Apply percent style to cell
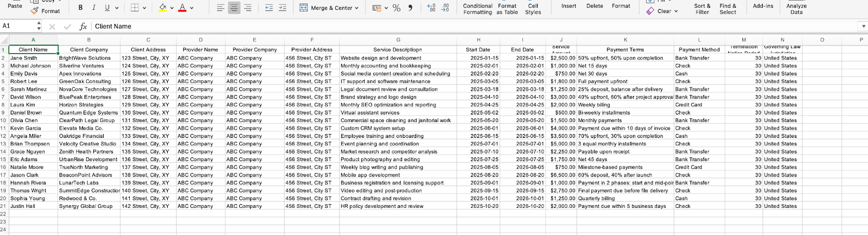The width and height of the screenshot is (868, 235). coord(397,8)
